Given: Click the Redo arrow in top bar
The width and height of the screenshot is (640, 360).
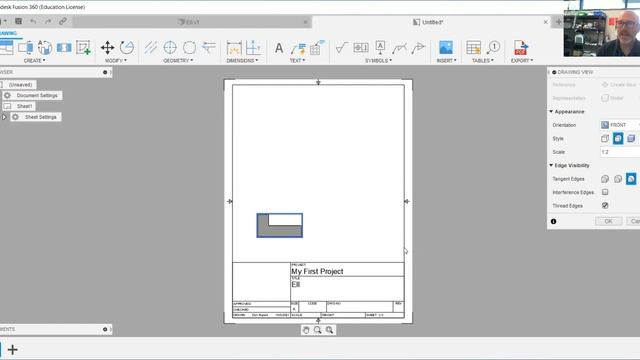Looking at the screenshot, I should [x=48, y=21].
